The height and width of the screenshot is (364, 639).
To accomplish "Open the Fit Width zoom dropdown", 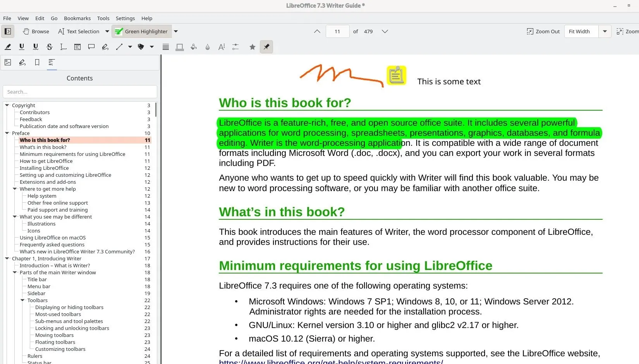I will [x=605, y=31].
